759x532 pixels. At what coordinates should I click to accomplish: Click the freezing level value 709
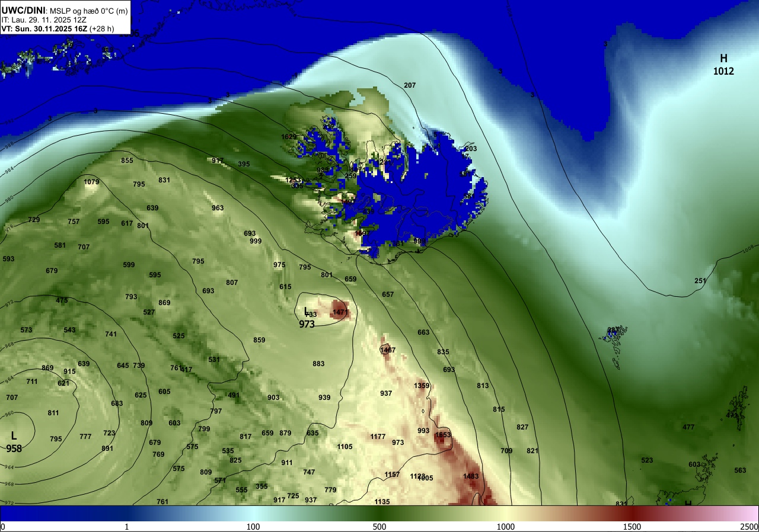pos(506,451)
